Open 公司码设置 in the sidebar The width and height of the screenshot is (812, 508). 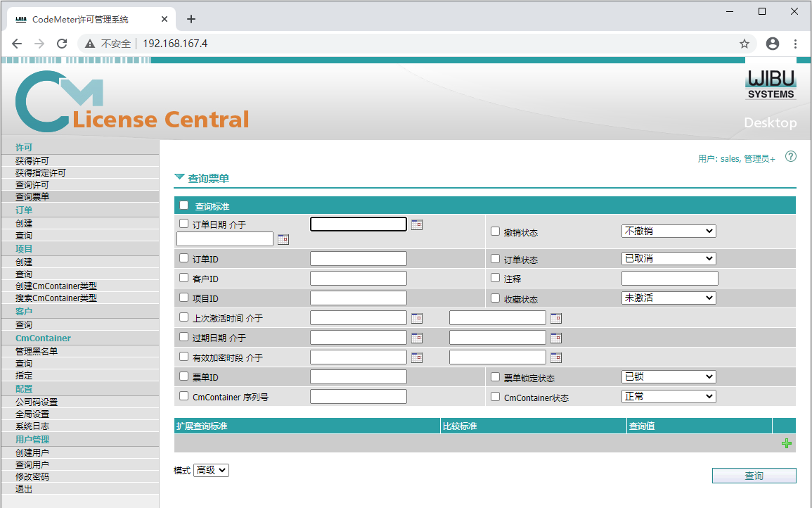coord(37,402)
